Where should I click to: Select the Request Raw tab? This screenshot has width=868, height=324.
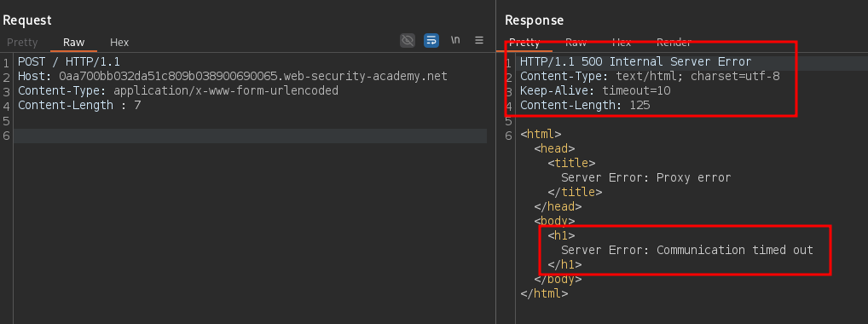click(x=73, y=42)
